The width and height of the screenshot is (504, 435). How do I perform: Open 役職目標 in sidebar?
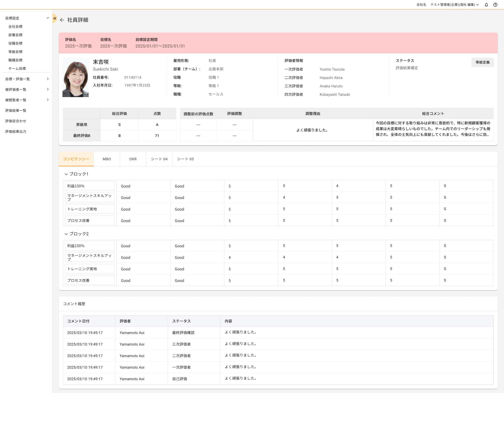click(x=15, y=43)
